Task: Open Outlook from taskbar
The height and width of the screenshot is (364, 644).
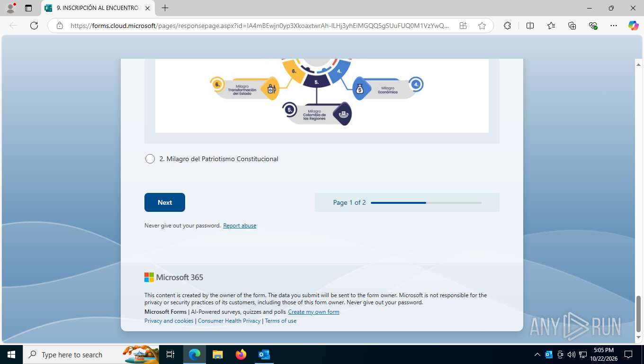Action: 264,355
